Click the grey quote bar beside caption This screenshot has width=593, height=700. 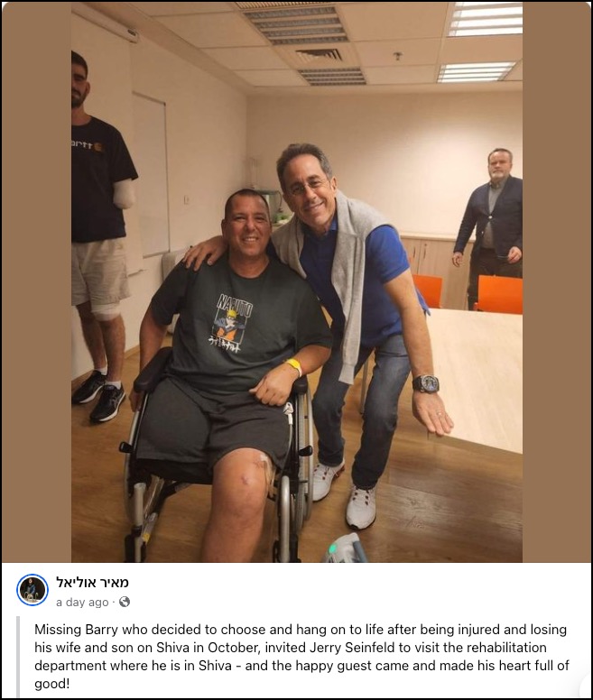(18, 657)
